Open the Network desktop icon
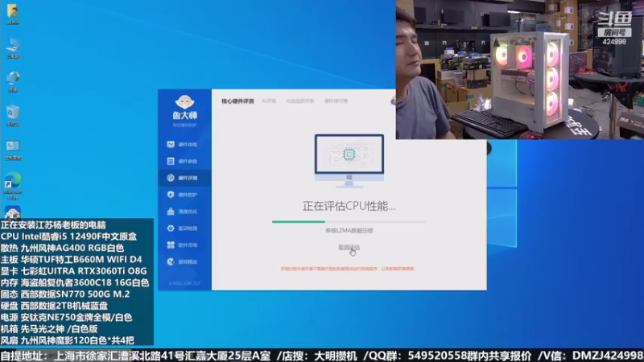 13,82
